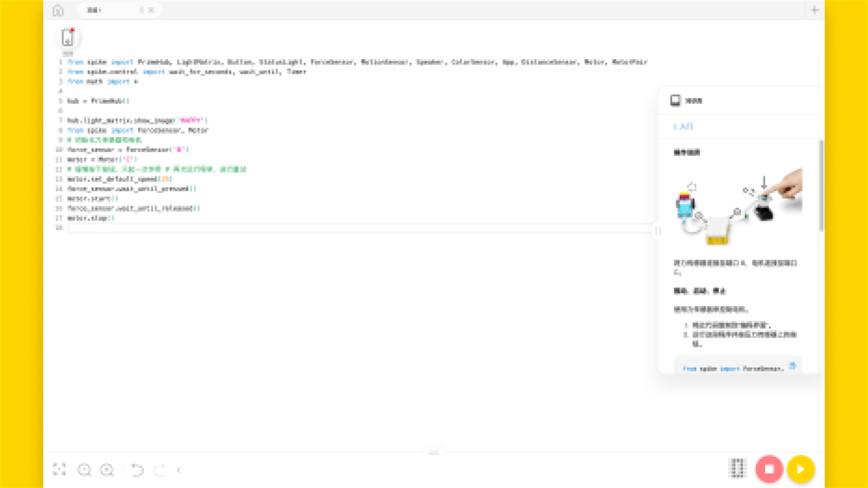Open the hub connection icon with the red dot
Image resolution: width=868 pixels, height=488 pixels.
pyautogui.click(x=68, y=38)
